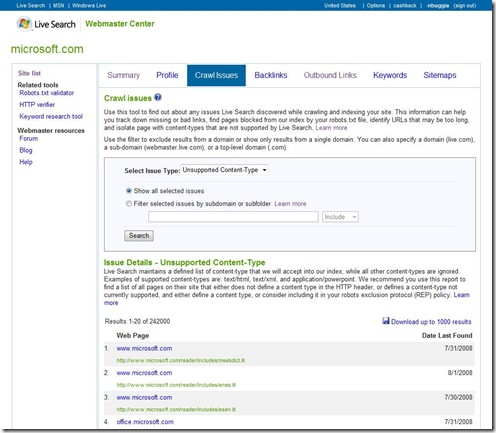Open the HTTP verifier link

[37, 105]
